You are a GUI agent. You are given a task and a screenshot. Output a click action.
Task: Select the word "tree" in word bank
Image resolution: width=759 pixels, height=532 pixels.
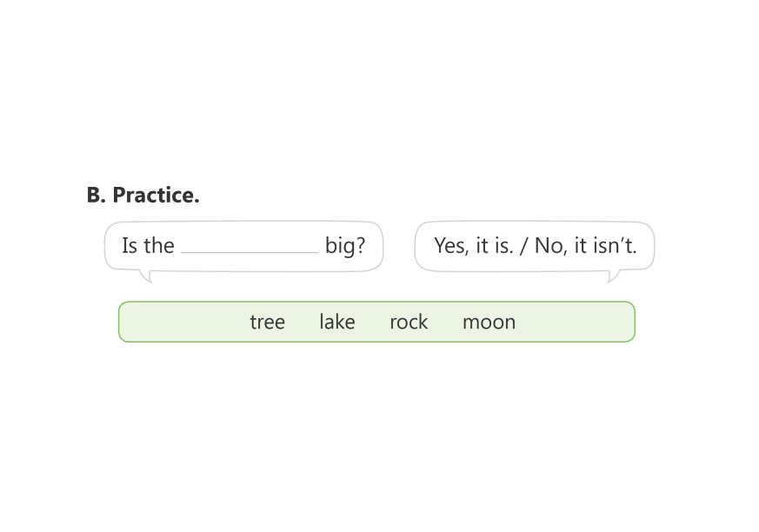tap(267, 323)
